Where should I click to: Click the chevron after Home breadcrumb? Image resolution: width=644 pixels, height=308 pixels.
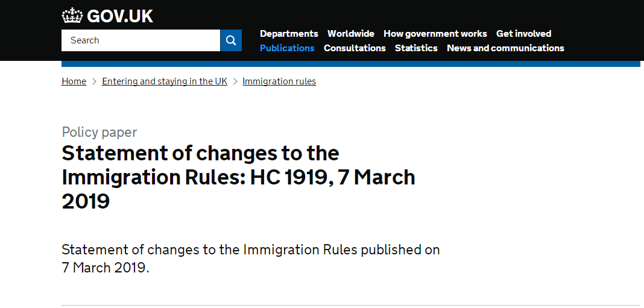(x=94, y=81)
